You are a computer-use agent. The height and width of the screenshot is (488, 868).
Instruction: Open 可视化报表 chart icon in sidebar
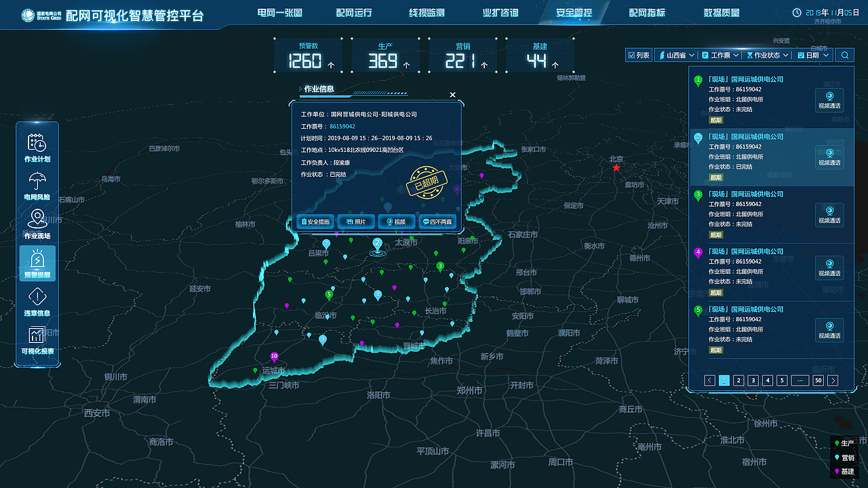pyautogui.click(x=37, y=341)
